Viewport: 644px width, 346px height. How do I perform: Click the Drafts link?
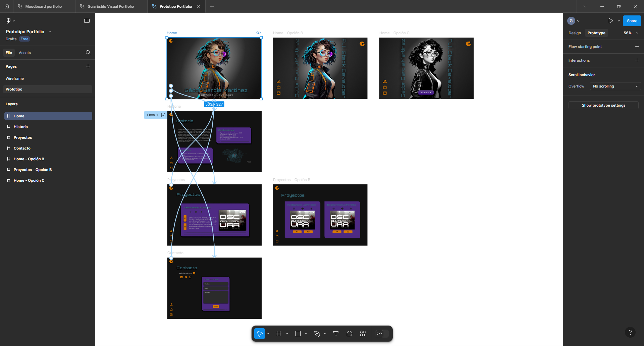tap(11, 39)
